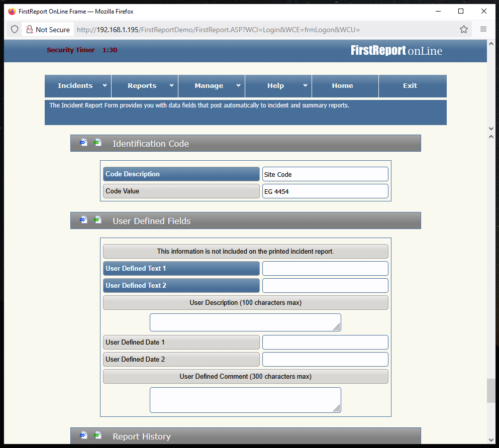This screenshot has width=499, height=448.
Task: Expand the Incidents dropdown menu
Action: pos(78,86)
